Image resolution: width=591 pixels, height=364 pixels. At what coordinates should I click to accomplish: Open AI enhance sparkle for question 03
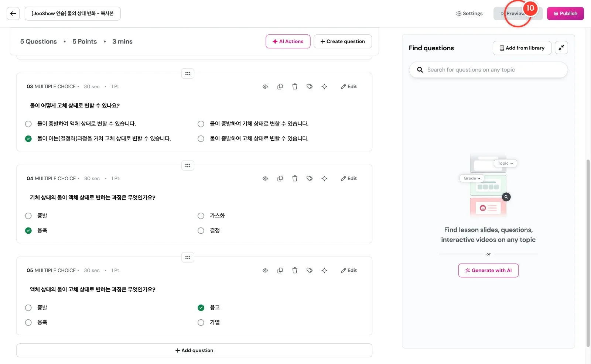point(324,87)
